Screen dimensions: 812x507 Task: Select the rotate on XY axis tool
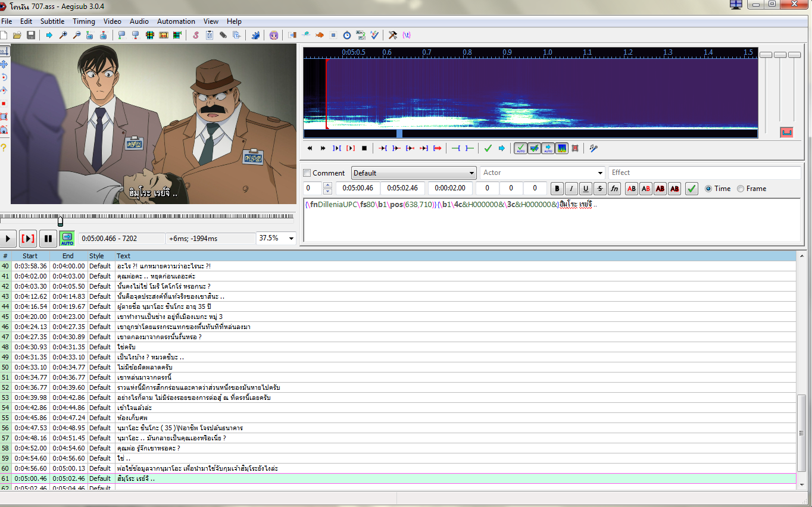pyautogui.click(x=4, y=90)
